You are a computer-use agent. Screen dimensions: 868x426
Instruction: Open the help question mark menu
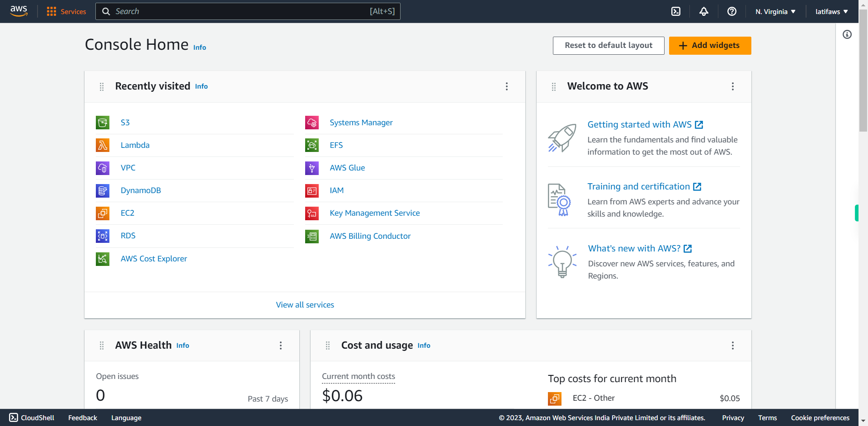732,11
